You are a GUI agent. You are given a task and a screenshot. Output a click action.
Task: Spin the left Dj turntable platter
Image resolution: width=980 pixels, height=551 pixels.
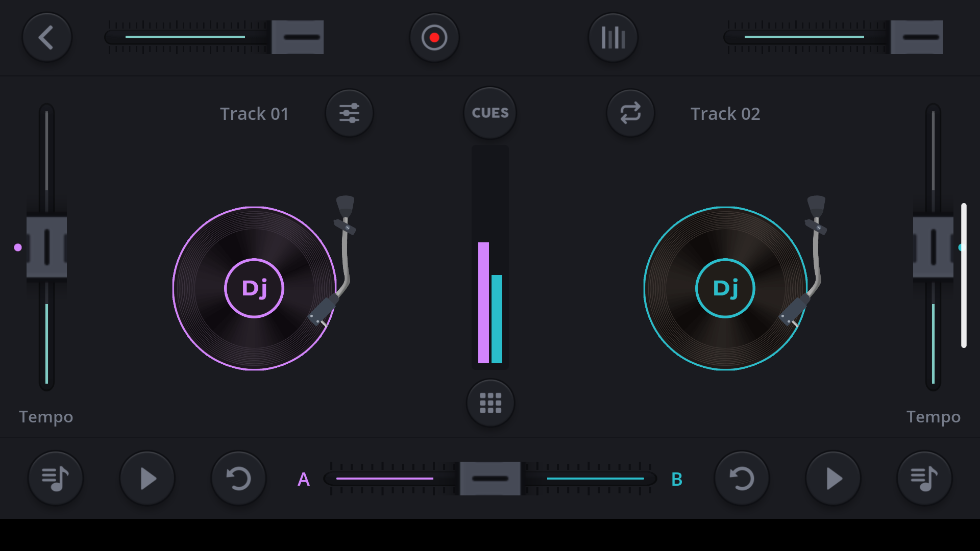(x=254, y=288)
